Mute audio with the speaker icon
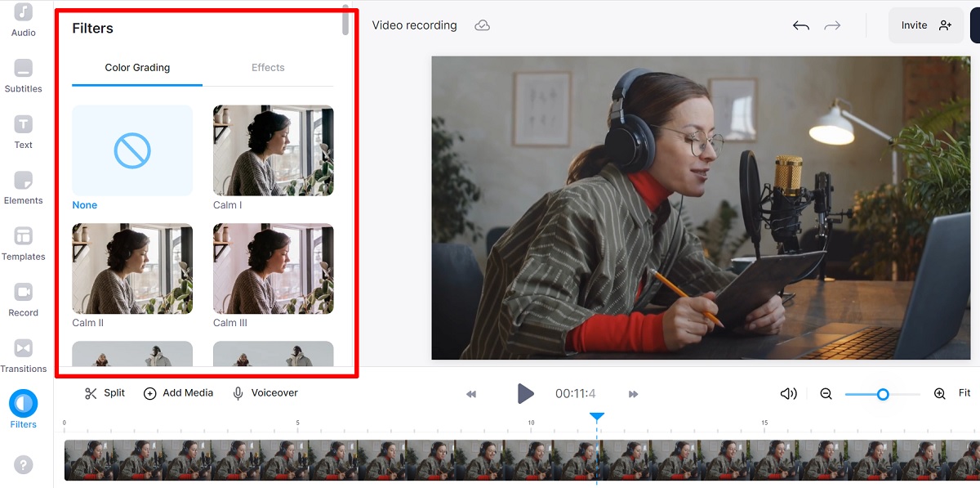 pyautogui.click(x=788, y=394)
